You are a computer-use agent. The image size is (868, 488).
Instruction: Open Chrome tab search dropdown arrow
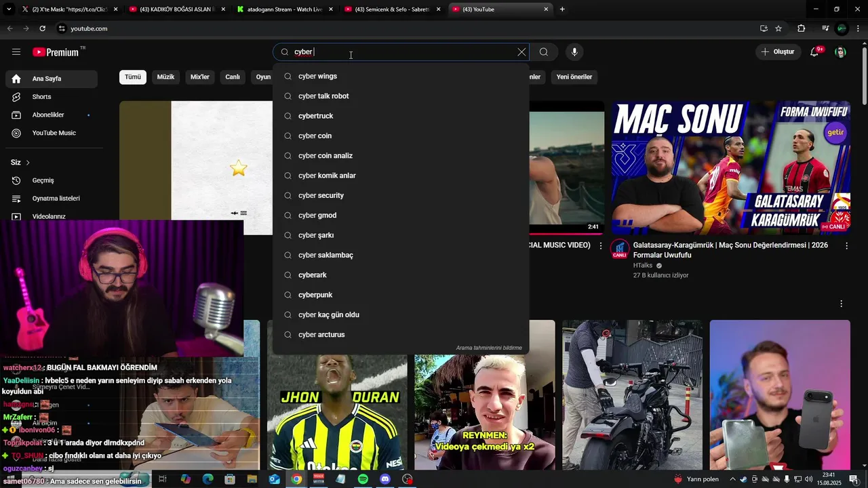point(9,9)
